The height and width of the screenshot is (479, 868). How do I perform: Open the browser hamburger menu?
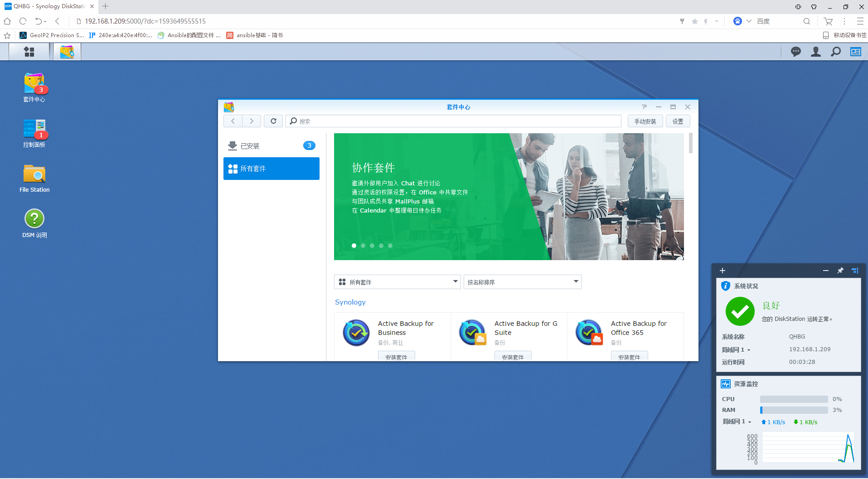click(860, 21)
